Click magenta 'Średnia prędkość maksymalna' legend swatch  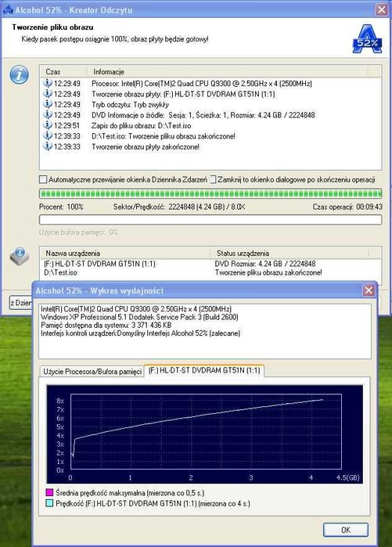coord(49,492)
